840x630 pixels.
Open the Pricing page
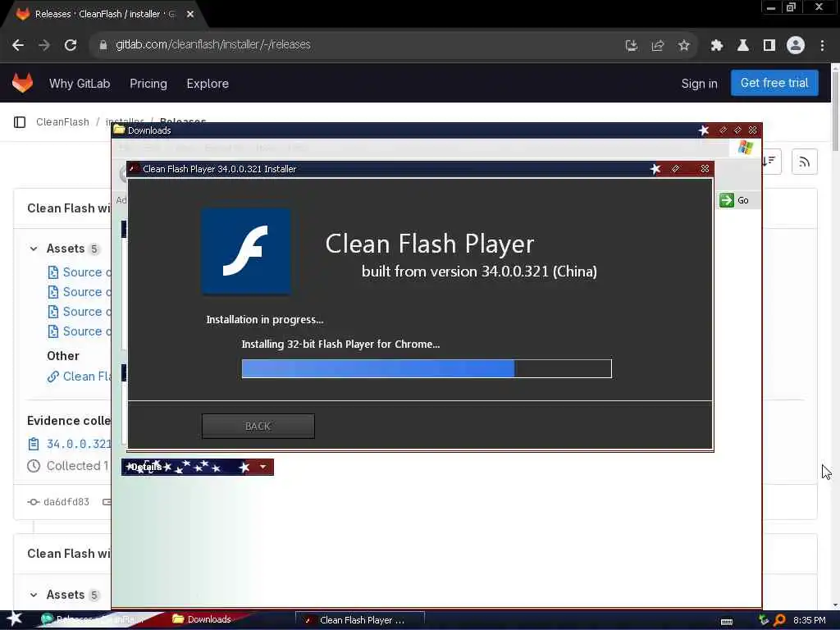point(148,84)
